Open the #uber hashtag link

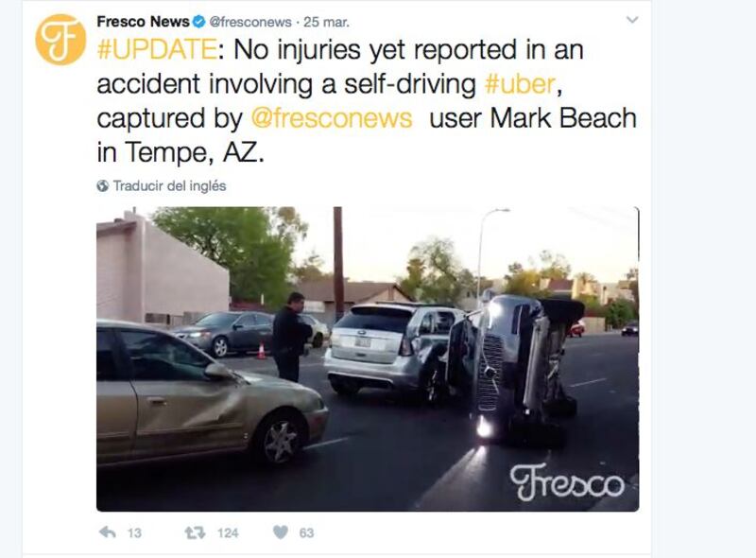tap(520, 84)
